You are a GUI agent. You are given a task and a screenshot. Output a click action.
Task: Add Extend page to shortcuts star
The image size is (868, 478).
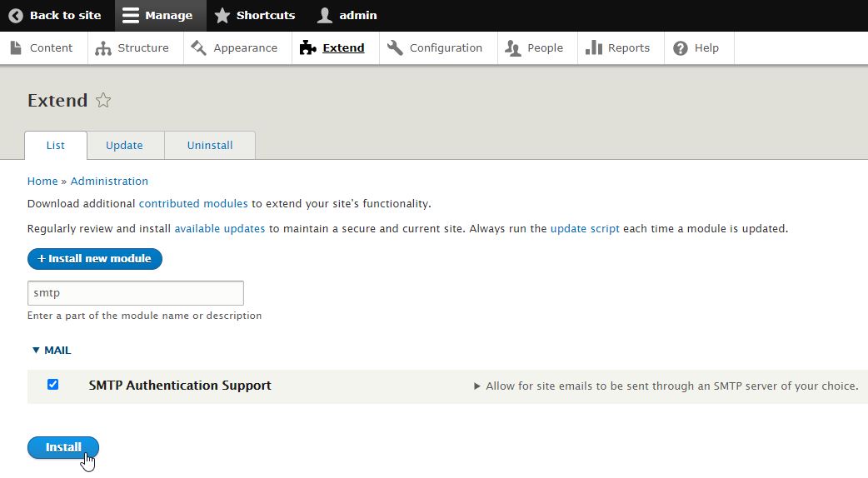tap(103, 101)
